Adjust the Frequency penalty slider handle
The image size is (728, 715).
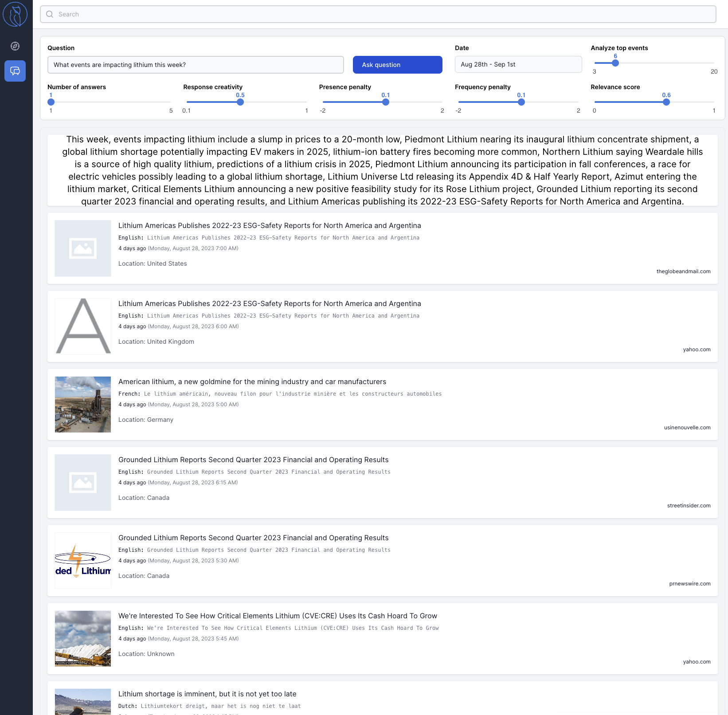[521, 102]
